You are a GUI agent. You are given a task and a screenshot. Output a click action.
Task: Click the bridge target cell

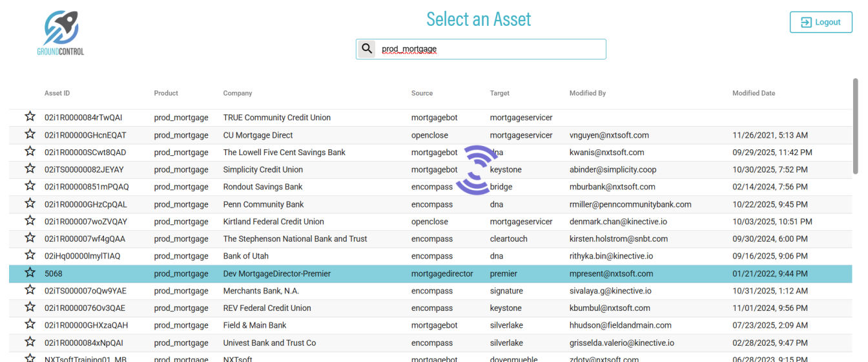click(x=501, y=187)
